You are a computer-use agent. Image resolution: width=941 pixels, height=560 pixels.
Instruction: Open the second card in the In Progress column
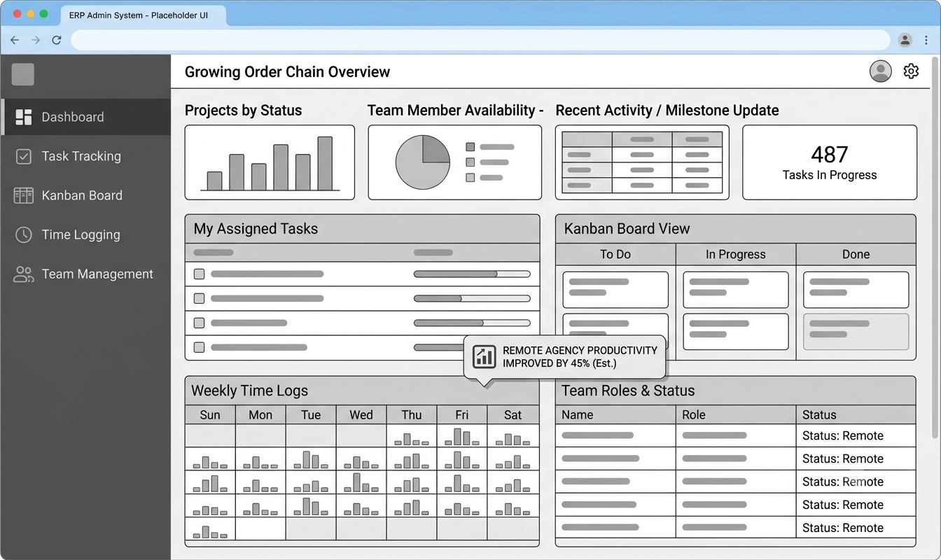click(x=736, y=332)
